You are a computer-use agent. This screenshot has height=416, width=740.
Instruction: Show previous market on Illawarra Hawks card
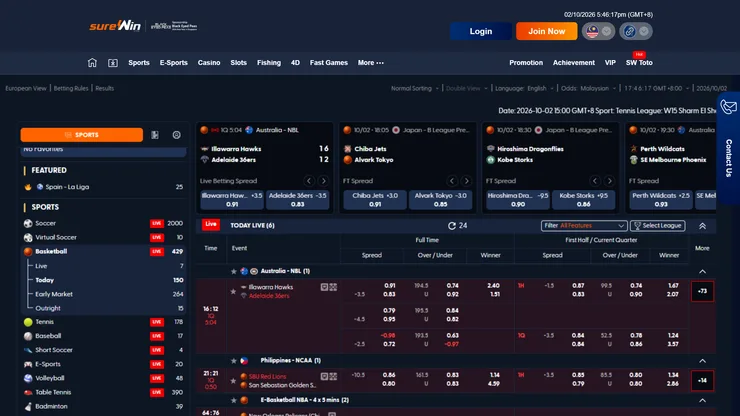(309, 181)
